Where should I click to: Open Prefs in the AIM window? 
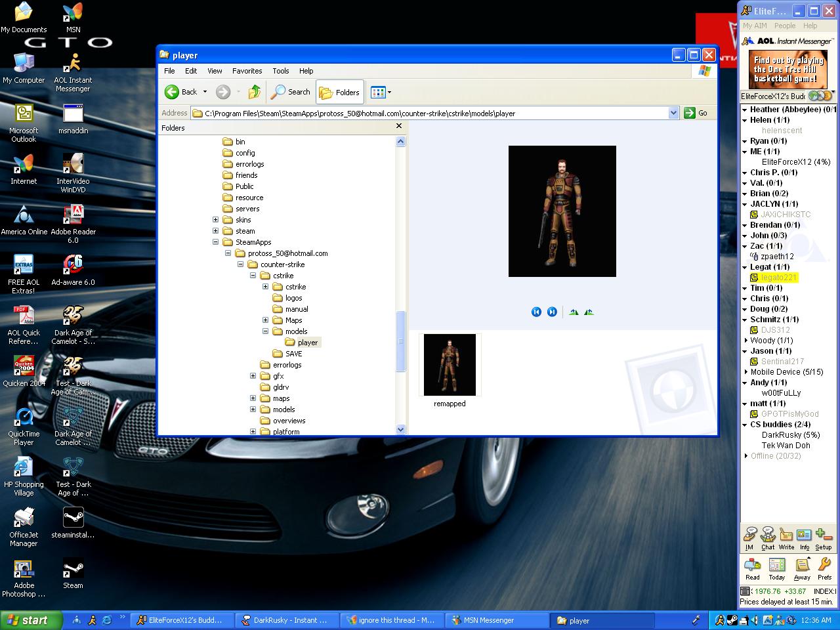[x=825, y=568]
